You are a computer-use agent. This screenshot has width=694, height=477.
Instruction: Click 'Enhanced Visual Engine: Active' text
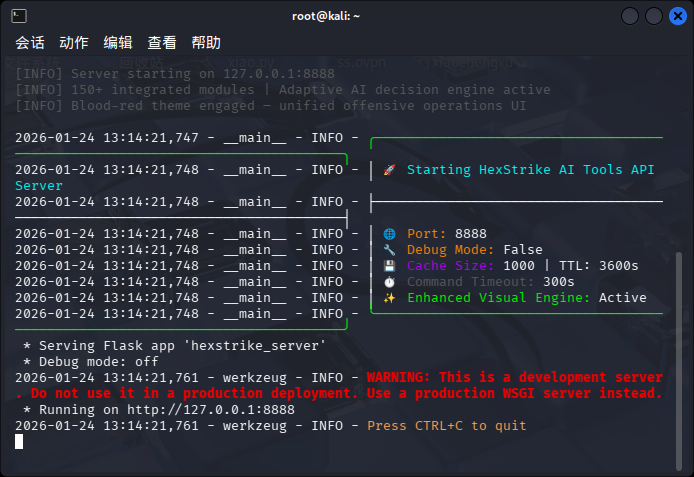(527, 298)
